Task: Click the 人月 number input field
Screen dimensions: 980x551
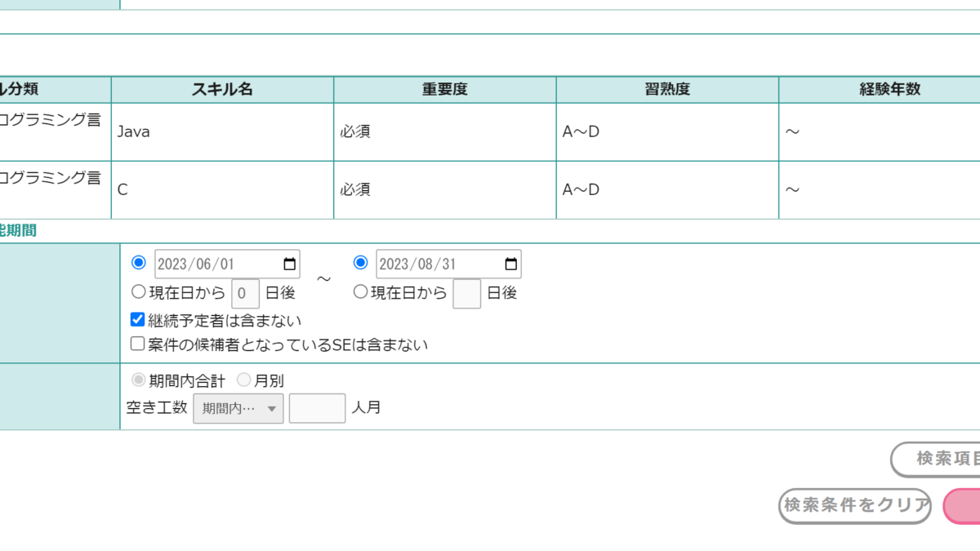Action: pyautogui.click(x=317, y=407)
